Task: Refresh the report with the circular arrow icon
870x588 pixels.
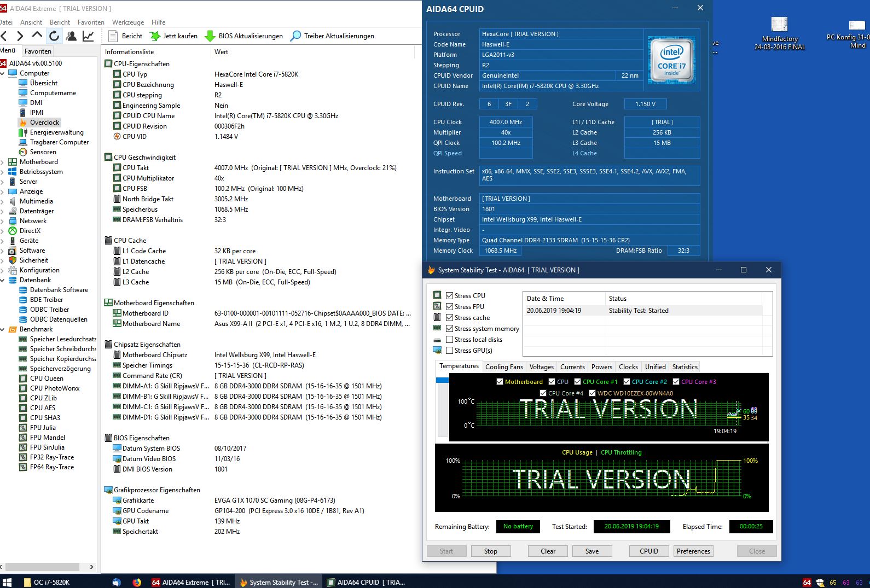Action: [54, 36]
